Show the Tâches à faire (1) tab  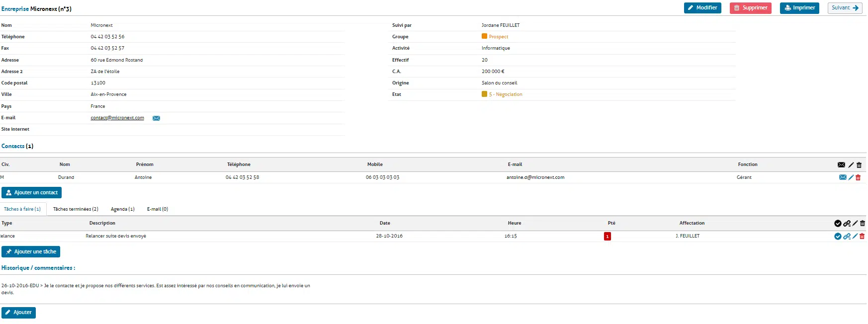click(x=22, y=209)
